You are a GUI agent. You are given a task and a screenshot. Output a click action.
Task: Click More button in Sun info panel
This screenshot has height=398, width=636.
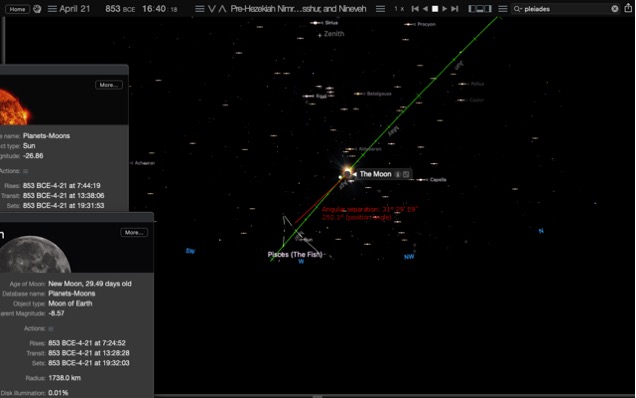click(x=109, y=85)
